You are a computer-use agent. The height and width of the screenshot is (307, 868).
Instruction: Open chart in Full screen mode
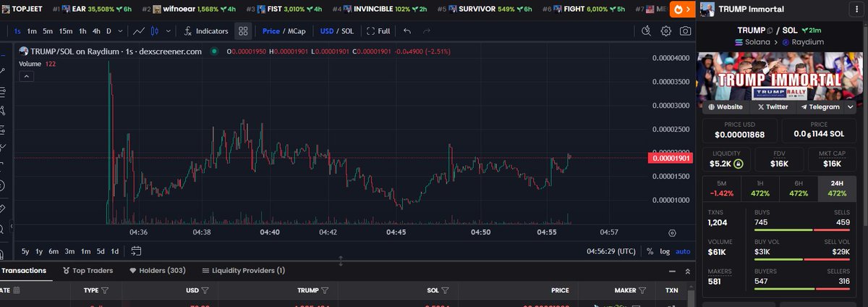point(378,31)
